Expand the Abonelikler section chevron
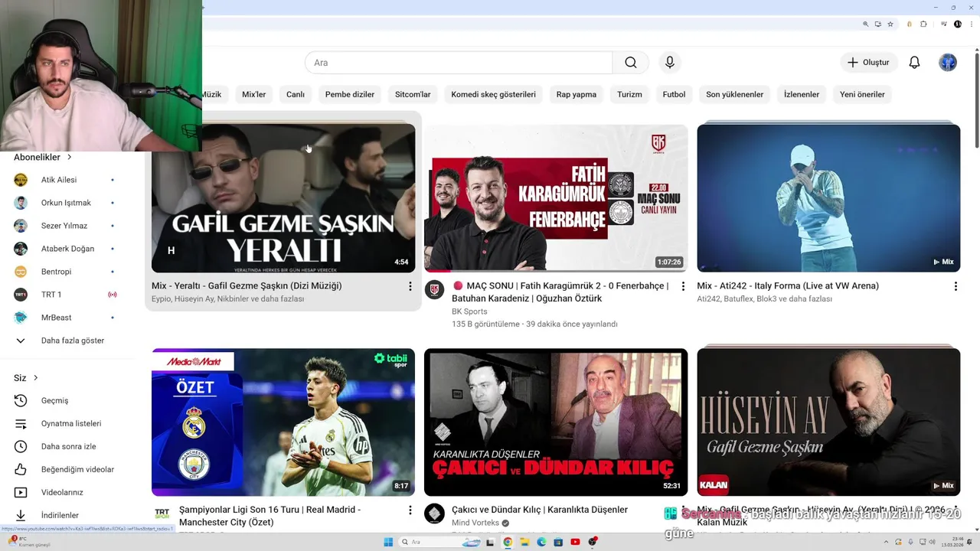The image size is (980, 551). coord(69,157)
